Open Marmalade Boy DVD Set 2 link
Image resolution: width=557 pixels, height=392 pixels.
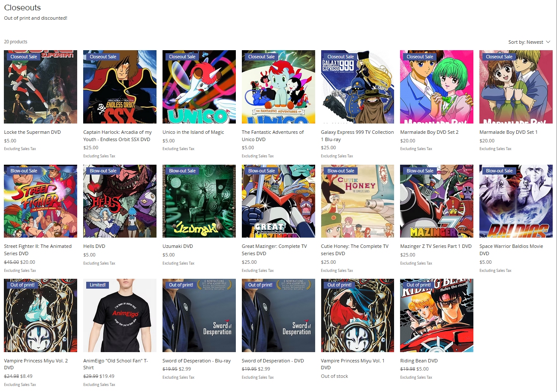click(429, 132)
